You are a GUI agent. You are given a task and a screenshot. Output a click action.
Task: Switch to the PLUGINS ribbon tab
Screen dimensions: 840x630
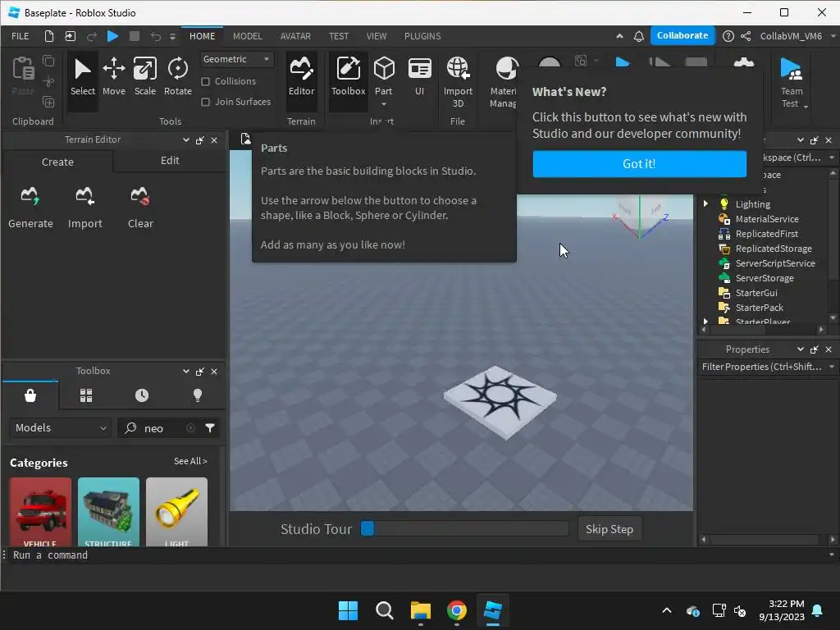[422, 36]
